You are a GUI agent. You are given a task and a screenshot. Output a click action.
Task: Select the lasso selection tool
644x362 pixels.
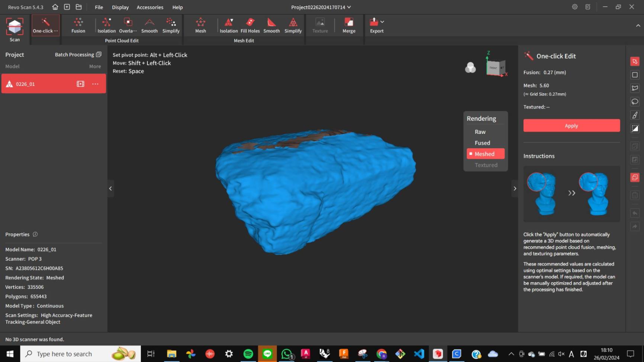click(x=635, y=101)
